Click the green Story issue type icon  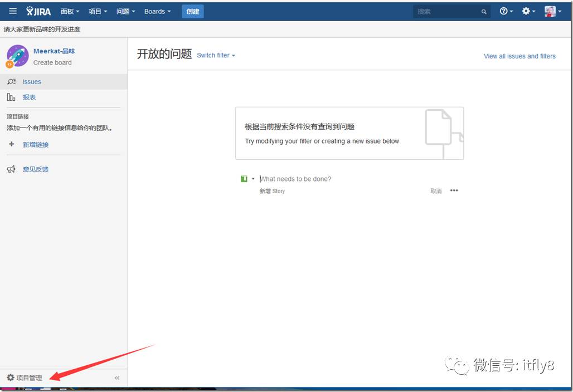click(244, 179)
